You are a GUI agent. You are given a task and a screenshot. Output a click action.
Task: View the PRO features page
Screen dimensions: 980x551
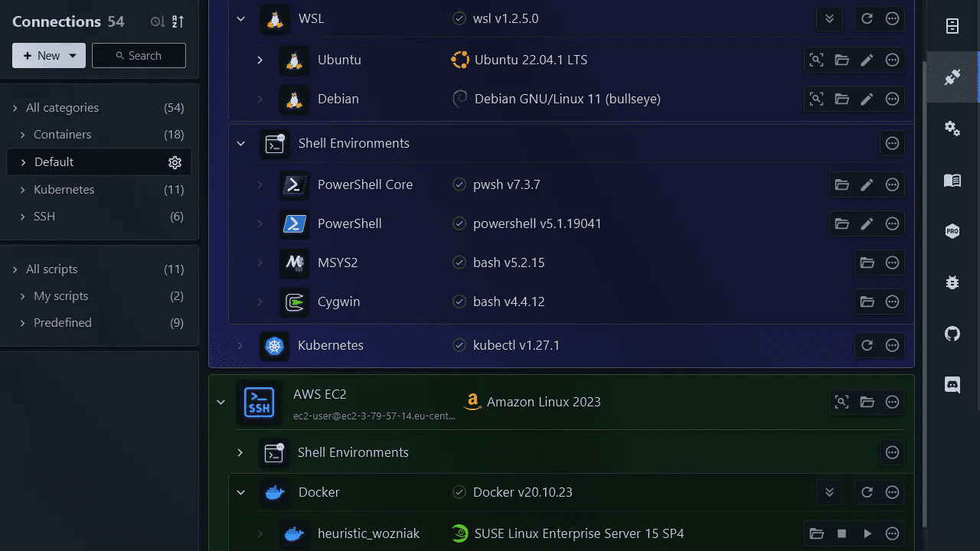952,231
